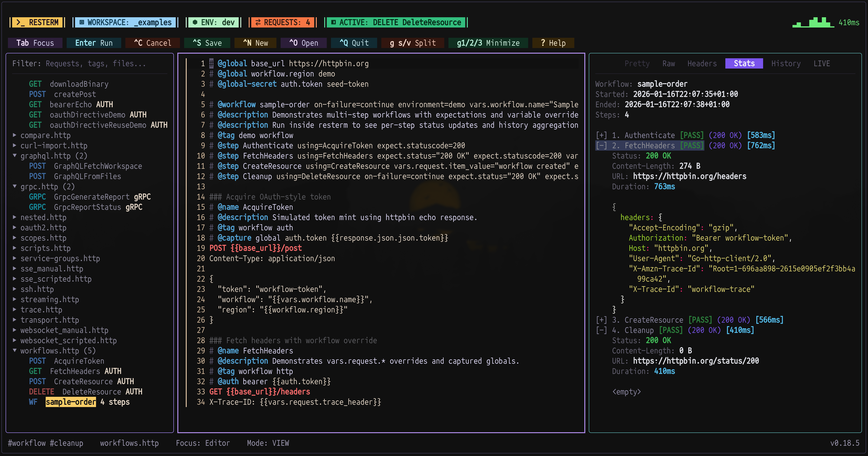Screen dimensions: 868x456
Task: Expand the compare.http file node
Action: point(14,135)
